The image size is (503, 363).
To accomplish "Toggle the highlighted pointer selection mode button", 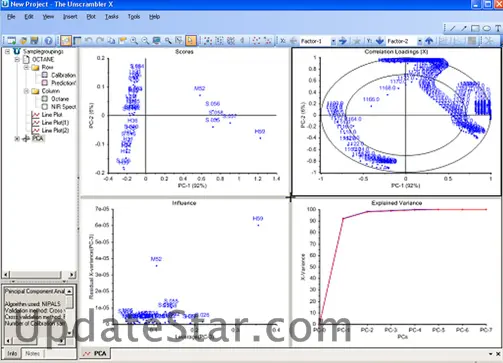I will [190, 41].
